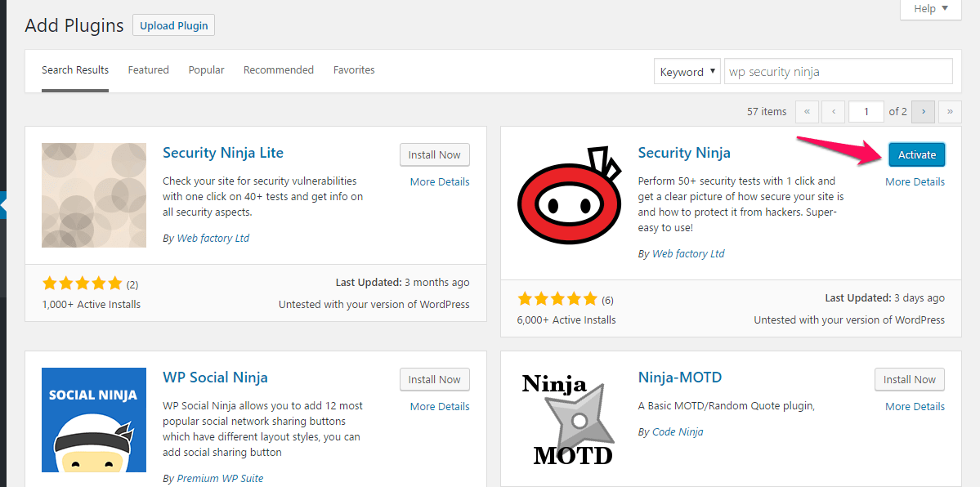
Task: Activate the Security Ninja plugin
Action: 917,155
